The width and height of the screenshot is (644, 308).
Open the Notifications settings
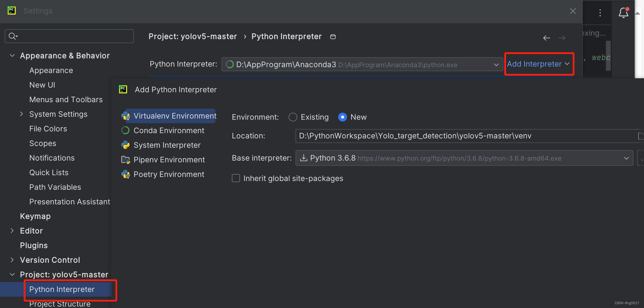(x=52, y=158)
